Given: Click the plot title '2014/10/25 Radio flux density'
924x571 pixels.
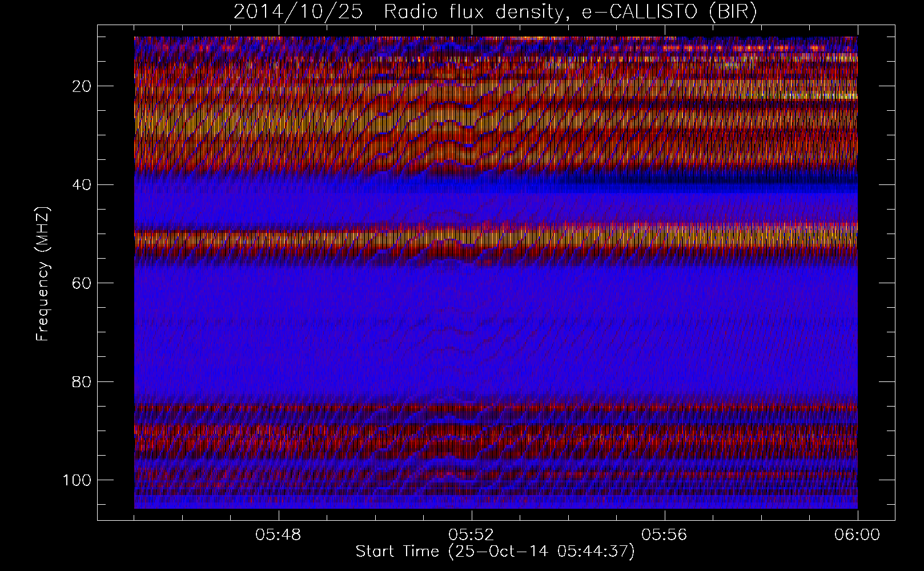Looking at the screenshot, I should (x=495, y=12).
